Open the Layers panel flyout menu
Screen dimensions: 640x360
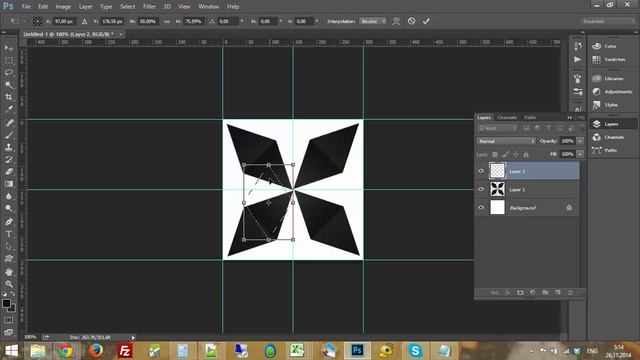click(581, 118)
